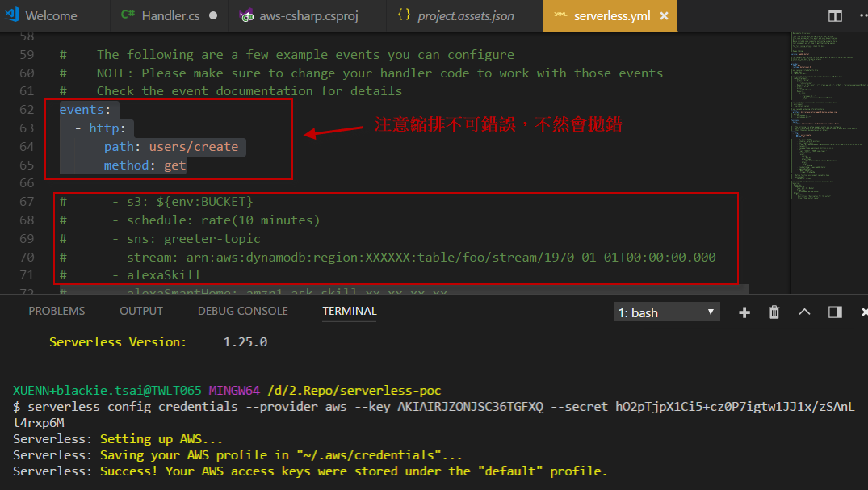
Task: Kill the terminal using trash icon
Action: click(774, 312)
